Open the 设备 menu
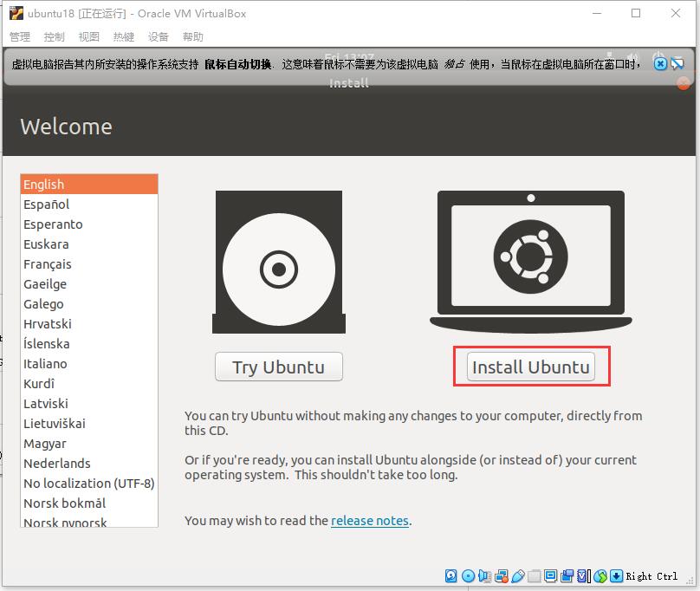This screenshot has height=591, width=700. (x=158, y=36)
